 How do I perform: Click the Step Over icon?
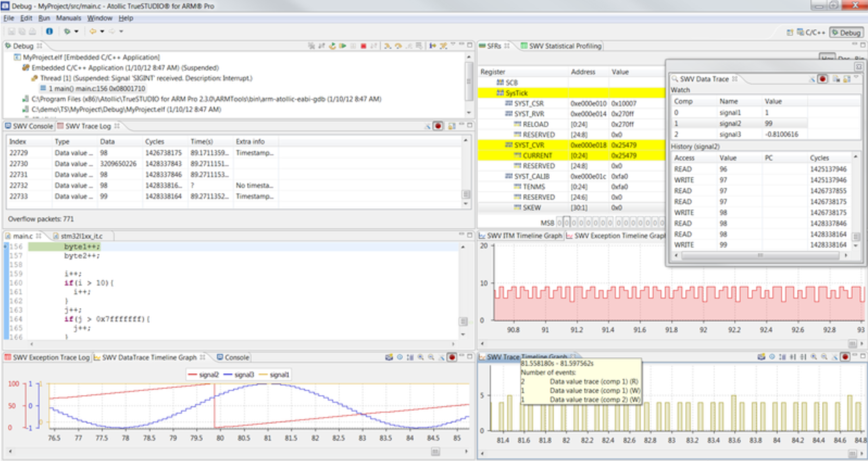point(398,46)
